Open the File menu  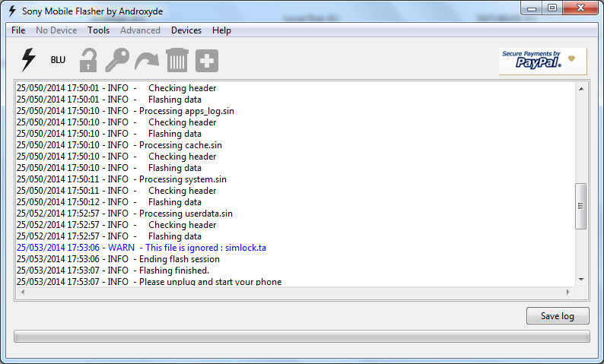[x=18, y=30]
